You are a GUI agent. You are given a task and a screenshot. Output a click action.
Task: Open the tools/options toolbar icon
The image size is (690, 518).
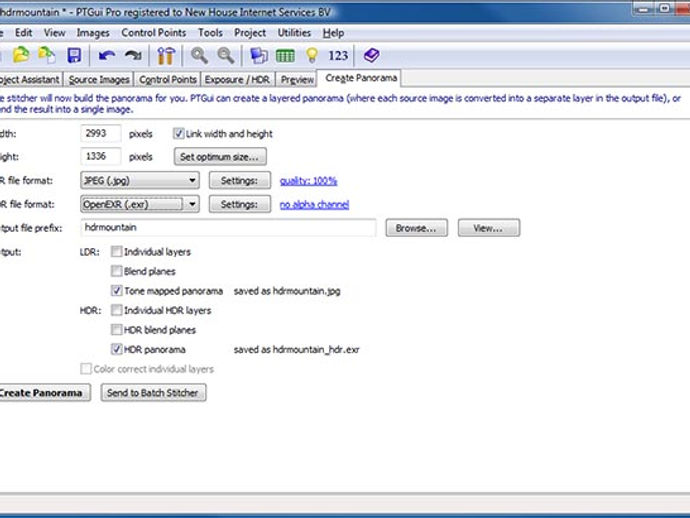tap(166, 55)
